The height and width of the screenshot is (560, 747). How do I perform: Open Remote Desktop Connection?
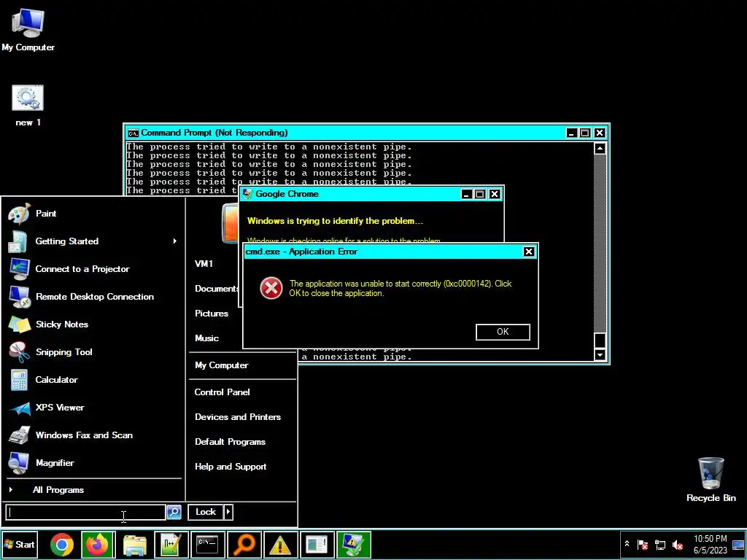(93, 297)
